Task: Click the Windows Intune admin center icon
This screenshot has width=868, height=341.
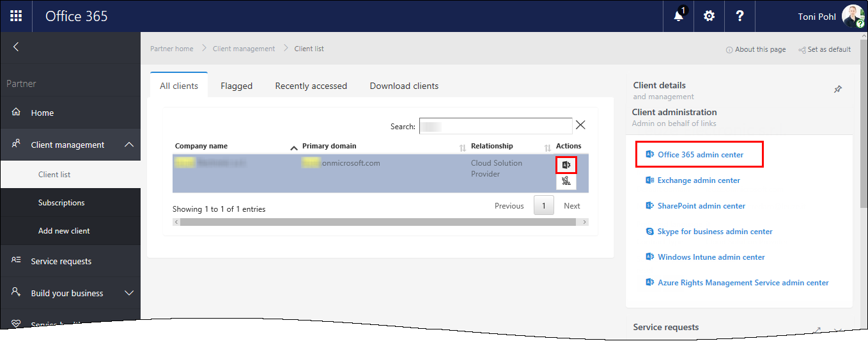Action: (x=649, y=257)
